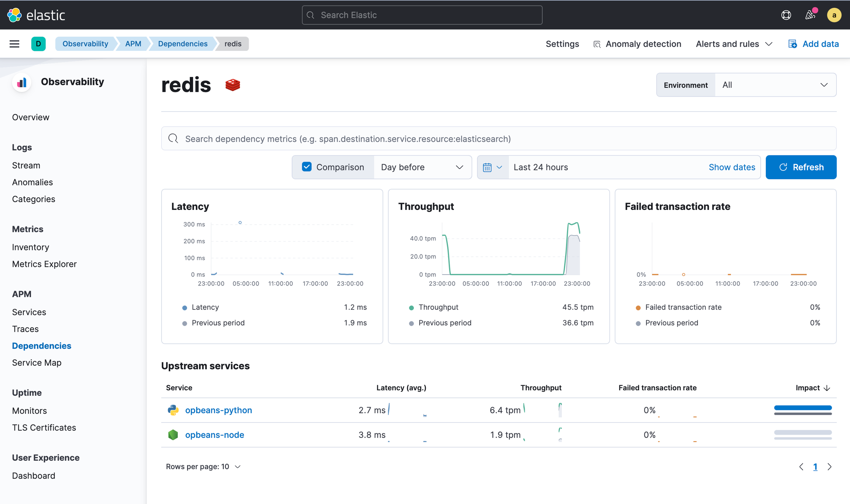Expand the Environment All dropdown
This screenshot has height=504, width=850.
(775, 85)
